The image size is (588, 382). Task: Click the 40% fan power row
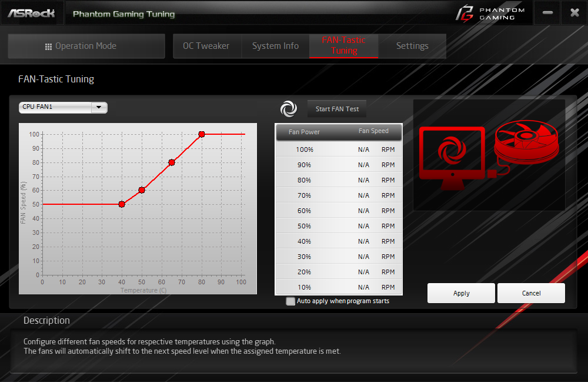pos(339,241)
